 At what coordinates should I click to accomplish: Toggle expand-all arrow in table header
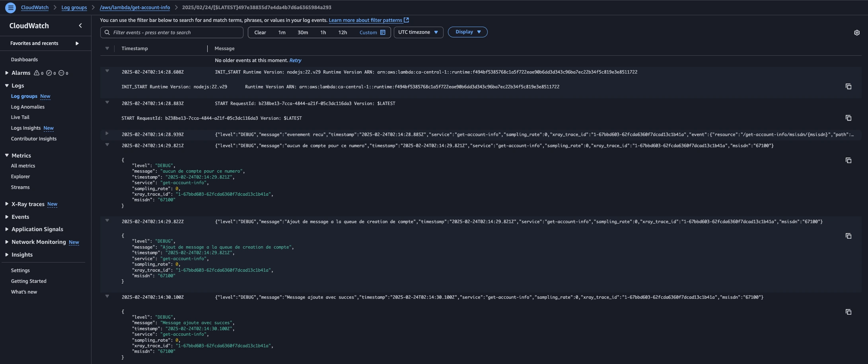click(107, 49)
